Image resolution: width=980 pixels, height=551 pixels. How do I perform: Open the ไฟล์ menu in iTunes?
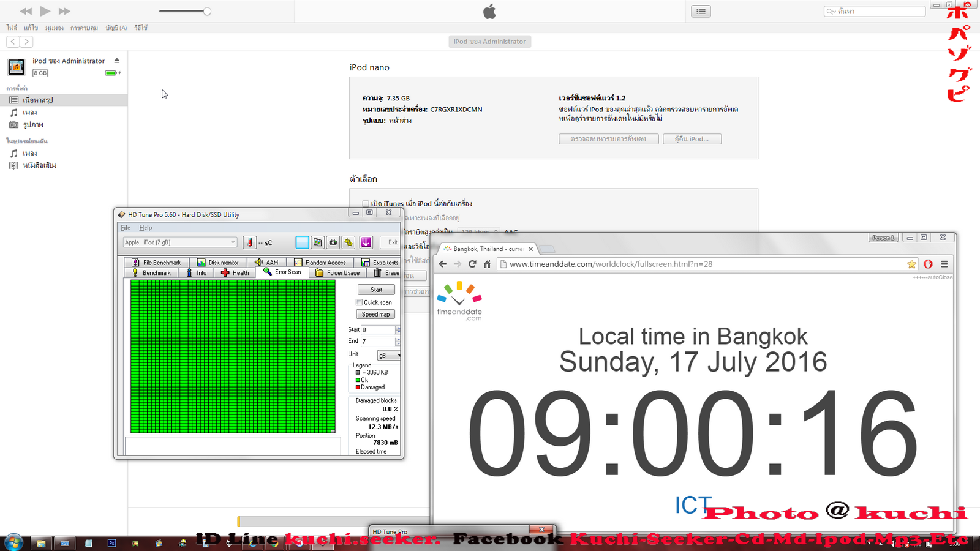tap(12, 28)
